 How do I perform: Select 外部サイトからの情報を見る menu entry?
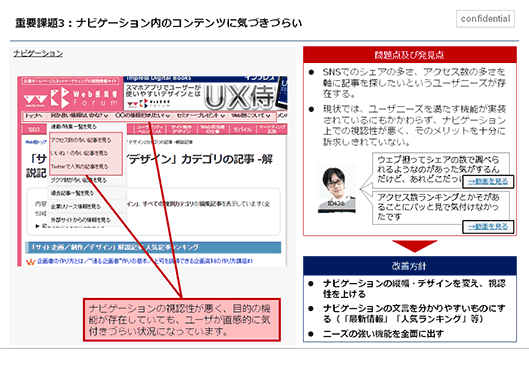pos(80,220)
